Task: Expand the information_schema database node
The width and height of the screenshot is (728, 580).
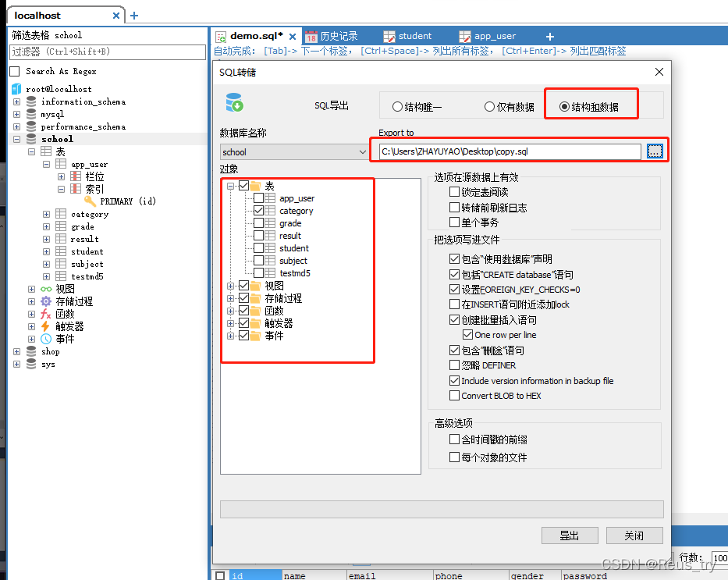Action: 16,101
